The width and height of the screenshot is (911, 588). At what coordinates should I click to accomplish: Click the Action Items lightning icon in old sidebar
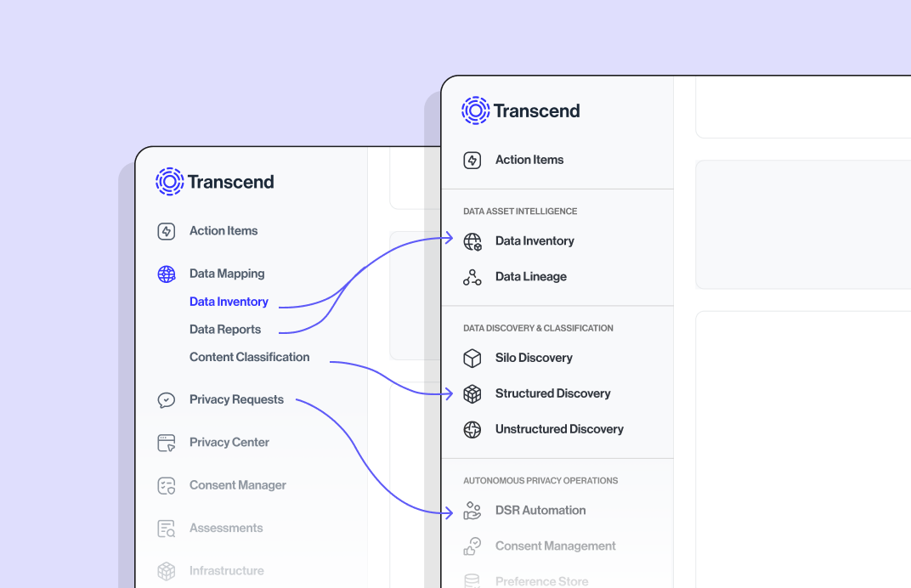tap(167, 231)
